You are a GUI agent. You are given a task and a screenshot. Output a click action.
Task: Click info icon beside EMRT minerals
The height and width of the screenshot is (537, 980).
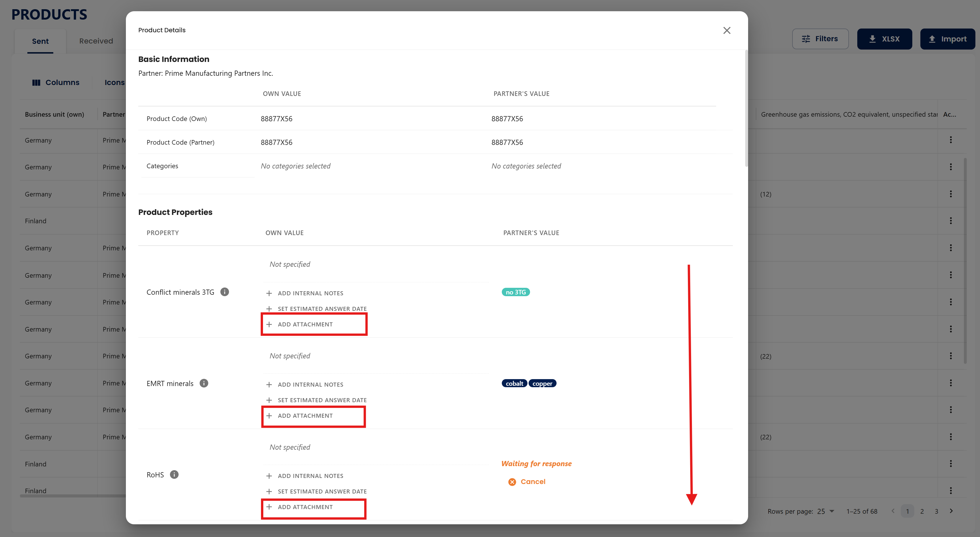(x=204, y=383)
